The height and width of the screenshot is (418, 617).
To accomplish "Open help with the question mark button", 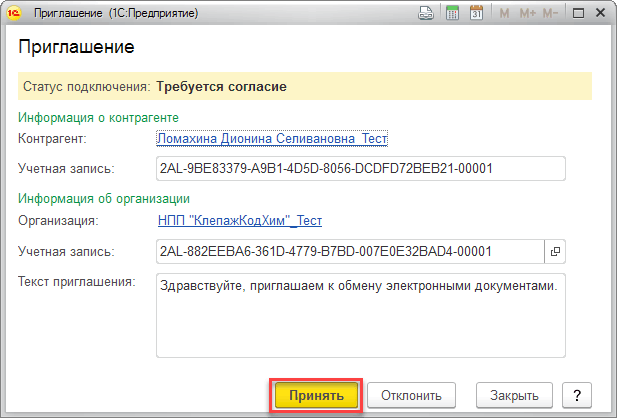I will point(578,394).
